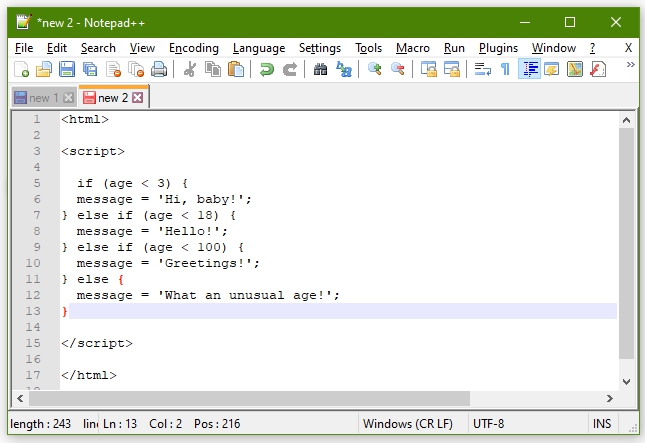The height and width of the screenshot is (443, 645).
Task: Open the Edit menu
Action: point(57,48)
